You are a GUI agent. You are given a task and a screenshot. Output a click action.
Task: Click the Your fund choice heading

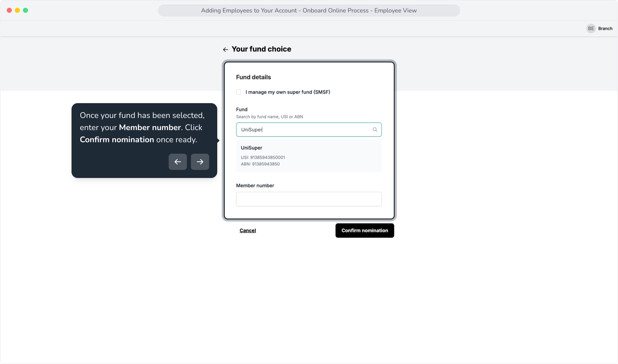coord(261,49)
